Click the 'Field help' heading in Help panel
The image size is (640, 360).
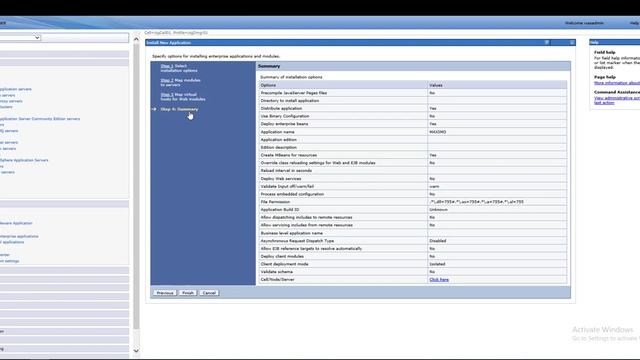point(604,52)
